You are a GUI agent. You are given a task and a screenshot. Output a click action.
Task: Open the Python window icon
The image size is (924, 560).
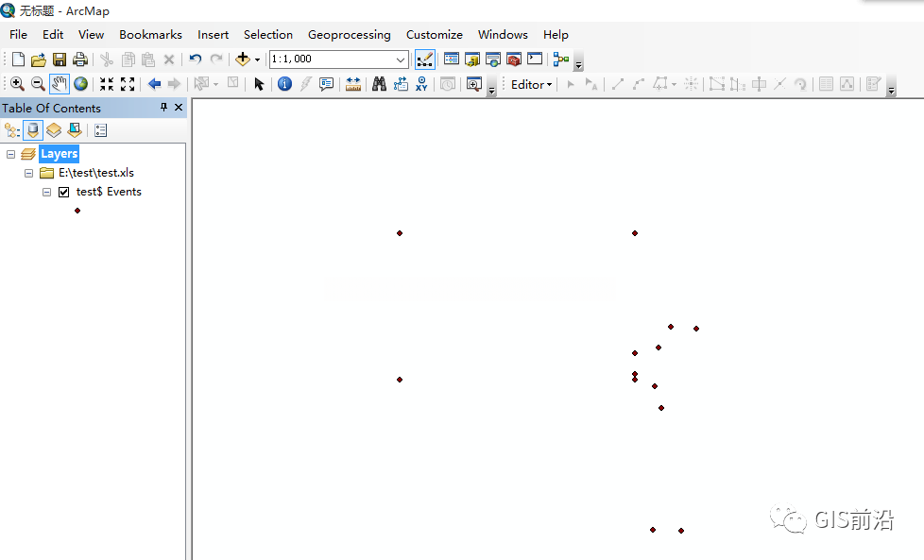tap(535, 59)
